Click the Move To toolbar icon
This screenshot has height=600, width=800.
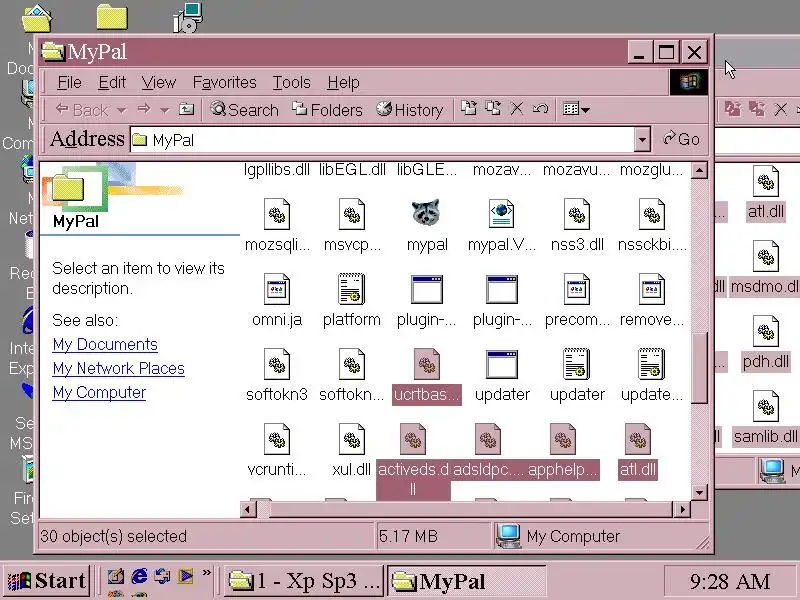(469, 109)
